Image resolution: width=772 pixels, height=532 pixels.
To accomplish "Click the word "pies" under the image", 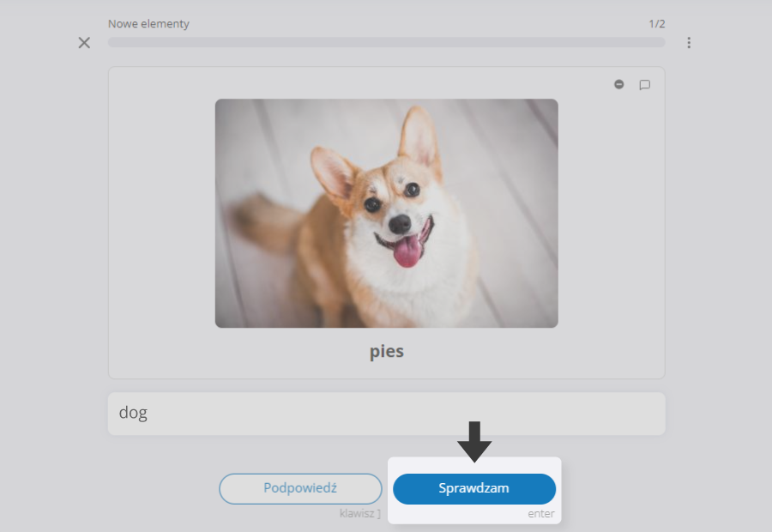I will tap(387, 352).
